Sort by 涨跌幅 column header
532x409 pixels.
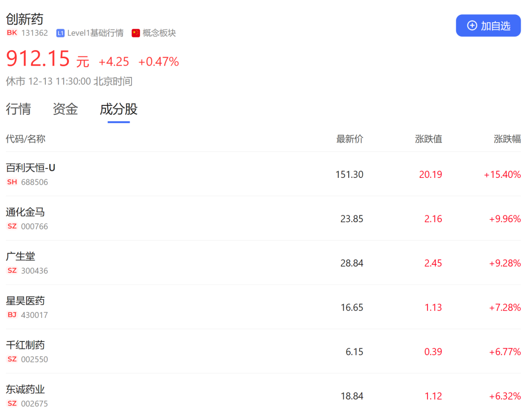(507, 139)
